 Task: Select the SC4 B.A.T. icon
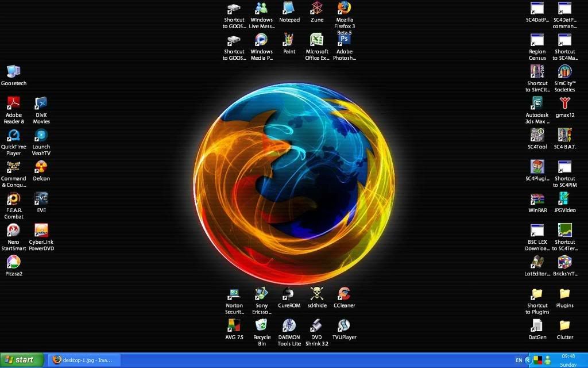click(565, 135)
